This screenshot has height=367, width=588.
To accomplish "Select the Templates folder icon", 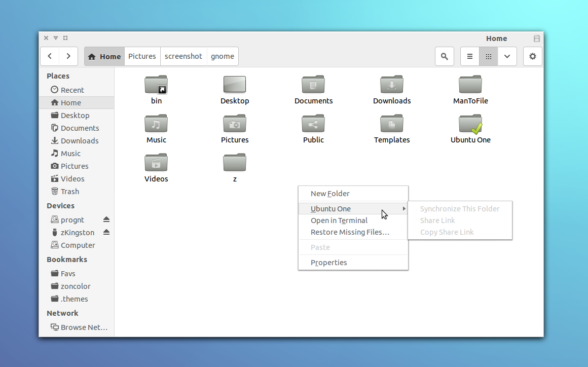I will click(x=392, y=123).
